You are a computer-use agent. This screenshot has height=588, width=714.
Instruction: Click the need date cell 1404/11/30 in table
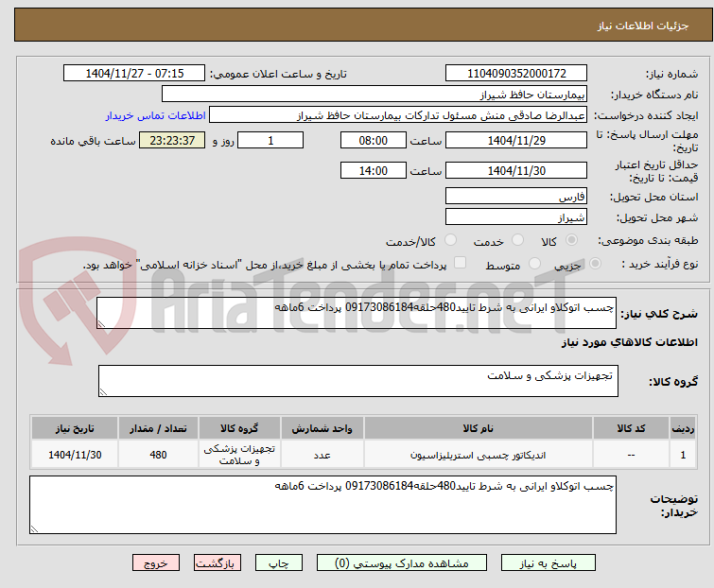tap(75, 455)
